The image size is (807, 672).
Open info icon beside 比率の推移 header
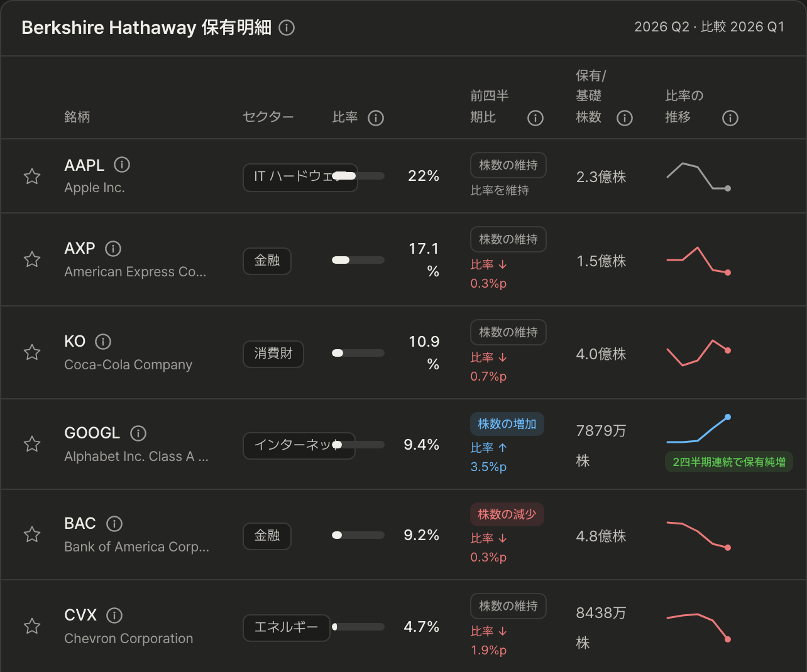pos(730,118)
